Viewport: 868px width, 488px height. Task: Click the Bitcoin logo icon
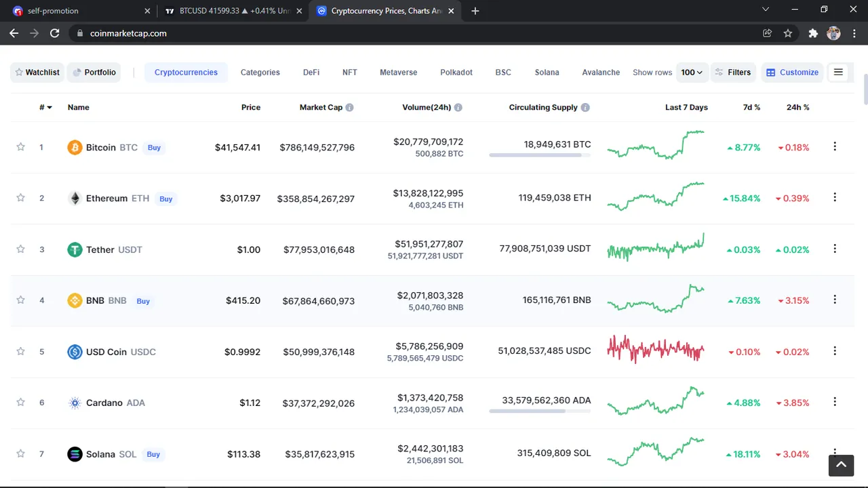click(75, 147)
